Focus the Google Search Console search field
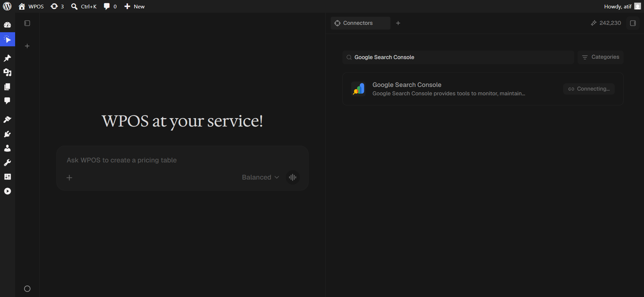Screen dimensions: 644x297 tap(458, 57)
